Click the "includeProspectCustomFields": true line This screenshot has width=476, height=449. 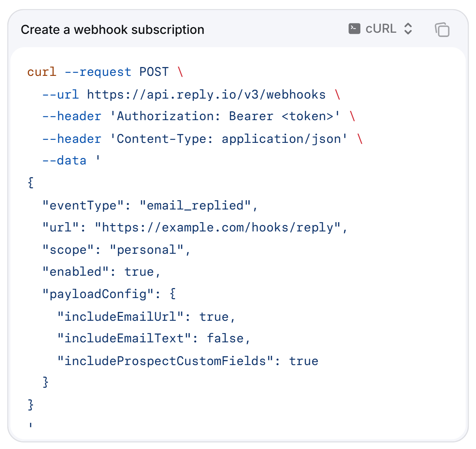(x=188, y=361)
